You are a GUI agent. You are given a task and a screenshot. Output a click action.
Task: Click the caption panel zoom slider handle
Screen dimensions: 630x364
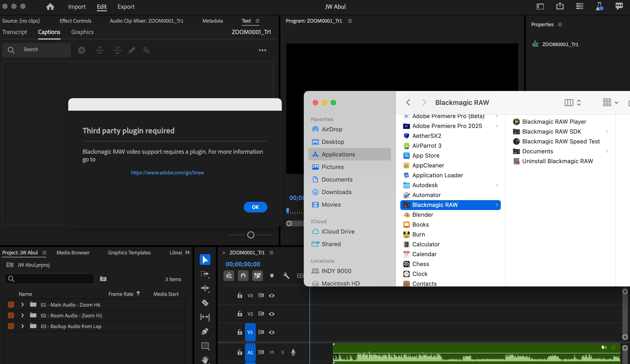[x=251, y=235]
